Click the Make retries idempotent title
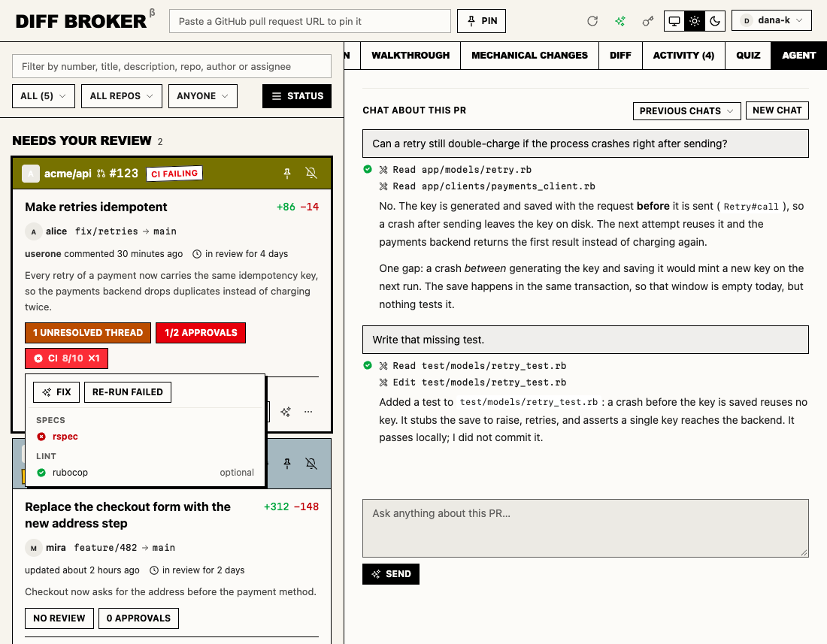827x644 pixels. point(96,207)
